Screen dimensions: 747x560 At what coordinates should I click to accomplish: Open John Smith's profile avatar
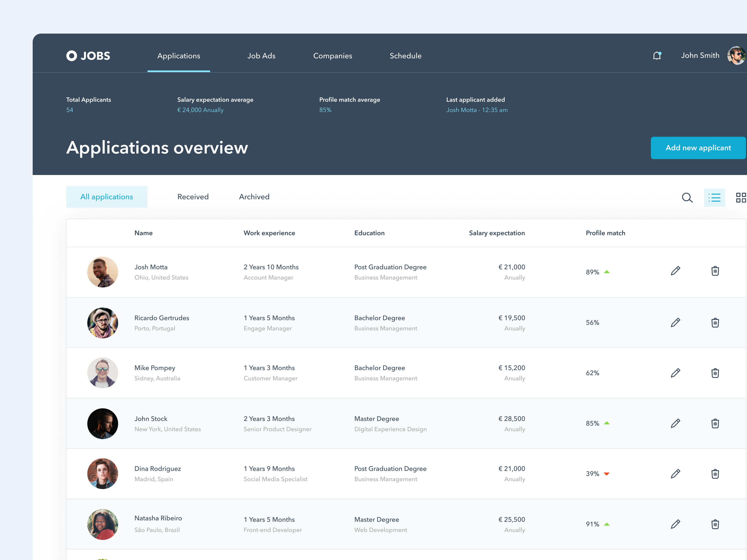coord(736,56)
